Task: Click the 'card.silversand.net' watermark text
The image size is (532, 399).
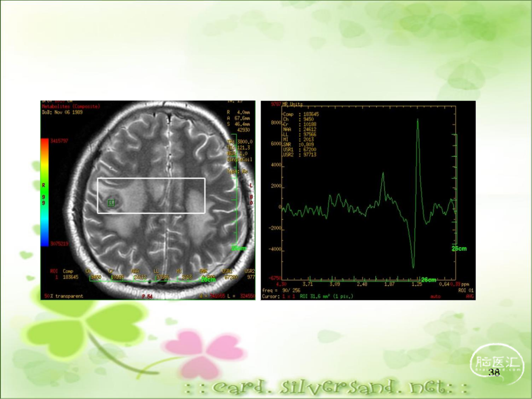Action: tap(325, 387)
